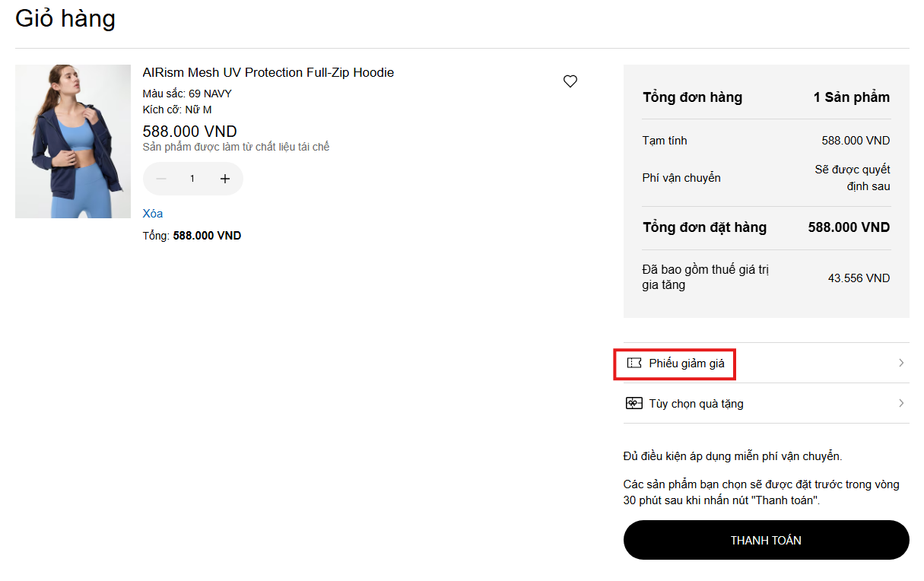Open the Phiếu giảm giá coupon section
Viewport: 924px width, 581px height.
(687, 364)
